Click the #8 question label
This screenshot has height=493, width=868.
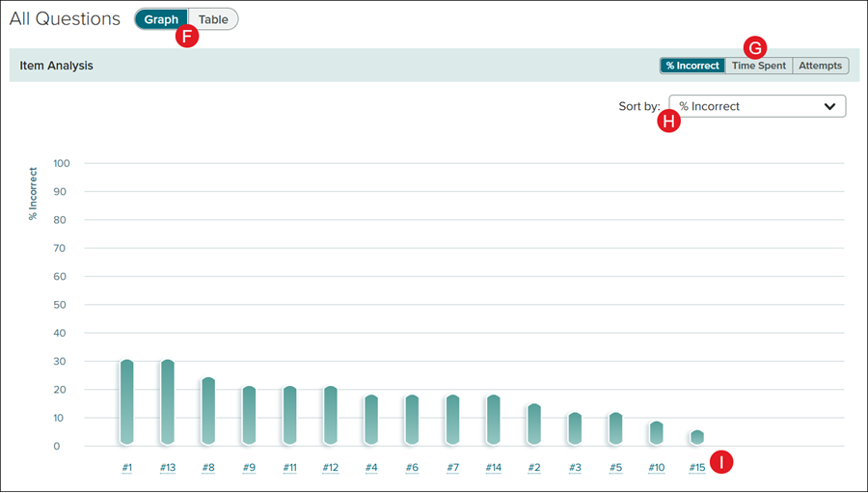point(208,468)
